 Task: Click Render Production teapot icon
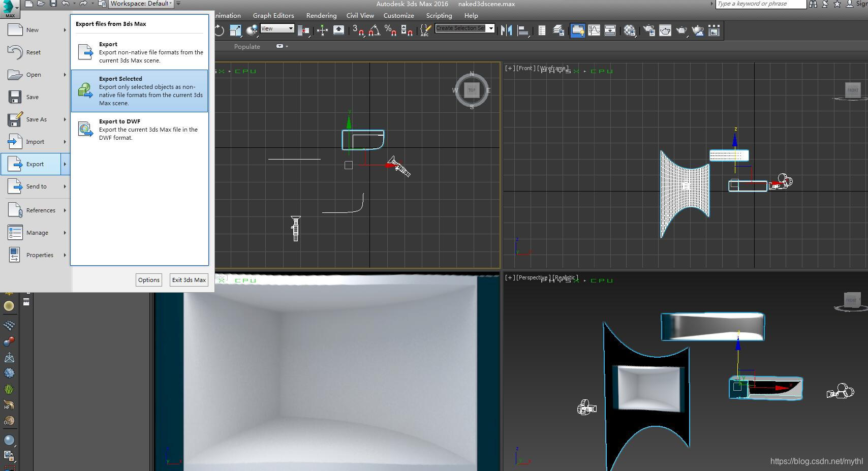681,30
